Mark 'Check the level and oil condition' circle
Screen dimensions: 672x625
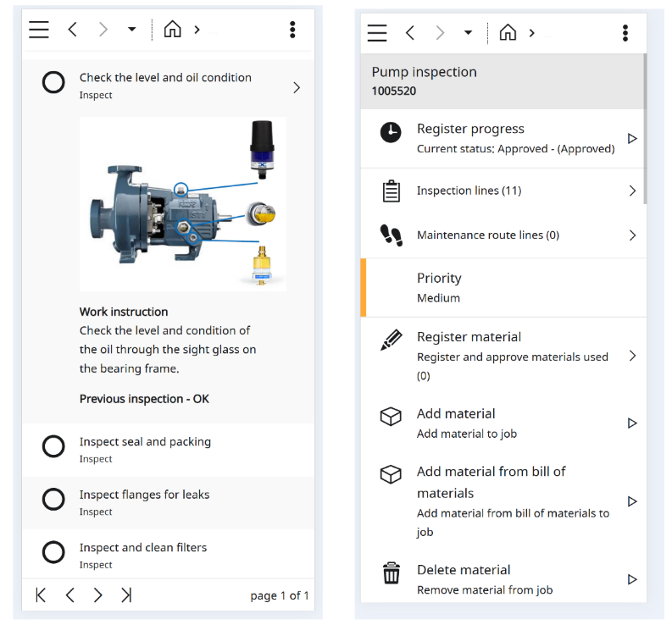[53, 82]
